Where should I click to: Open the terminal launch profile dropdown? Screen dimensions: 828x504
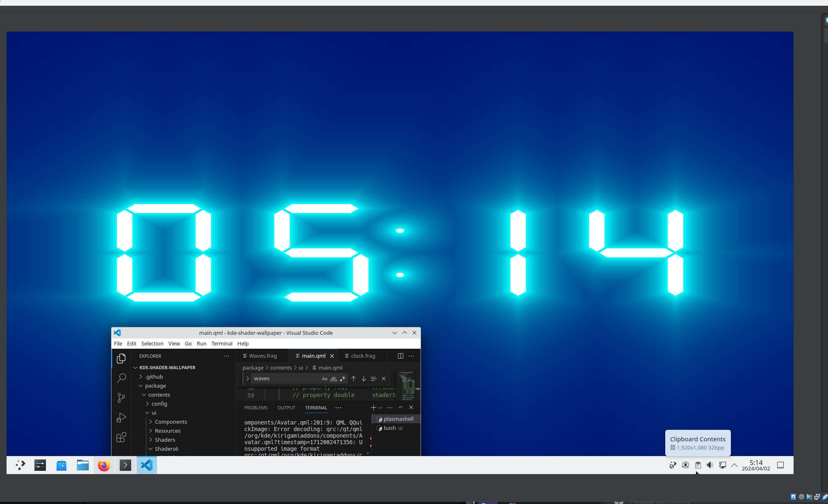click(380, 408)
